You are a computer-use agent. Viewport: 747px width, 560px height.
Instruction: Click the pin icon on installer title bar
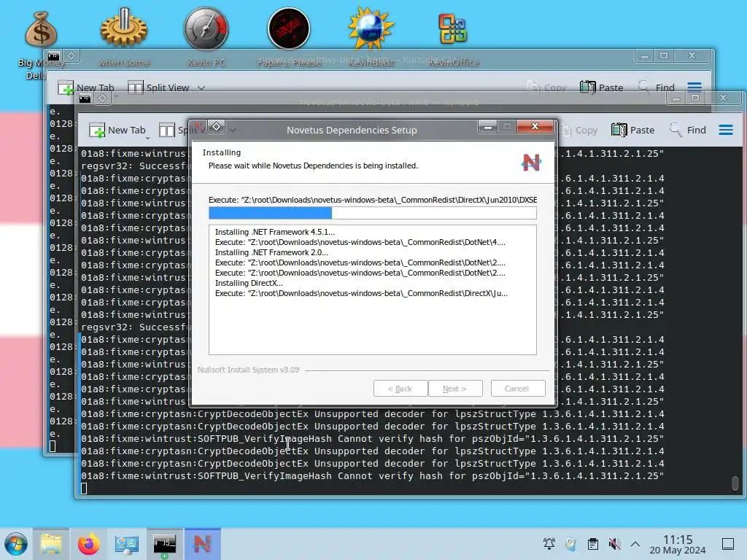coord(216,127)
